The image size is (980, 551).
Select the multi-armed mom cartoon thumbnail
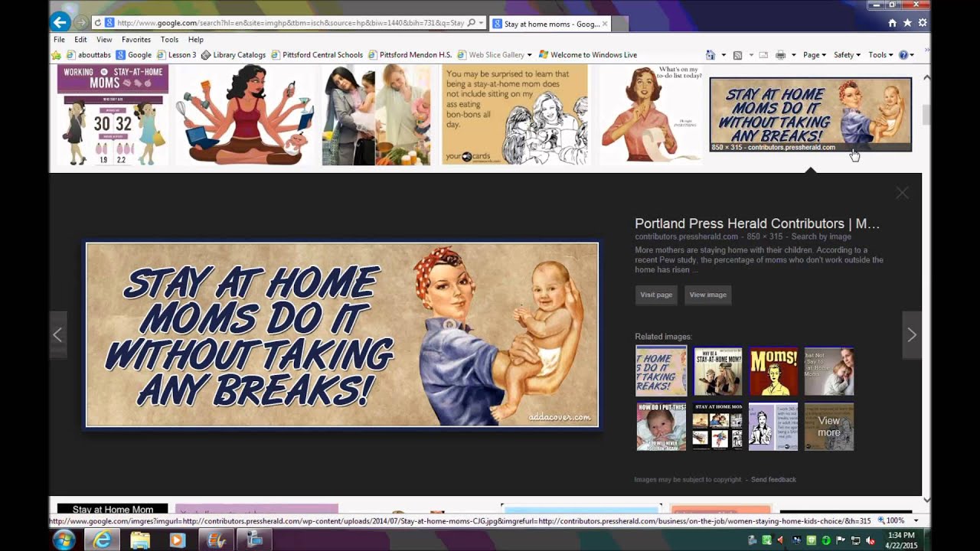pos(244,115)
